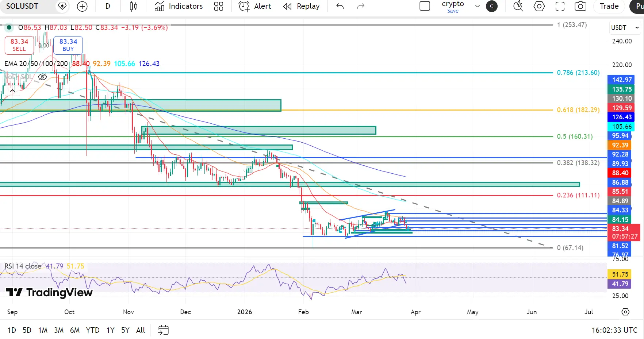Screen dimensions: 644x339
Task: Open the go-to-date calendar icon
Action: 163,330
